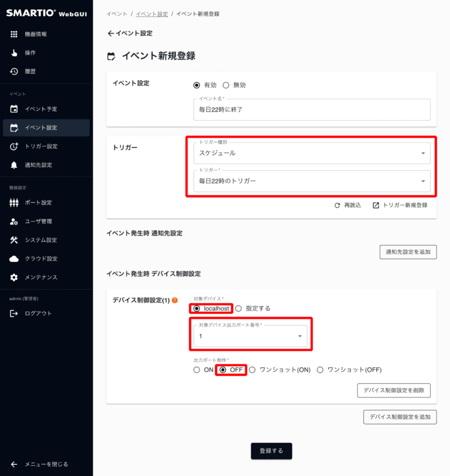Viewport: 450px width, 476px height.
Task: Click the メニューを閉じる left arrow icon
Action: coord(14,464)
